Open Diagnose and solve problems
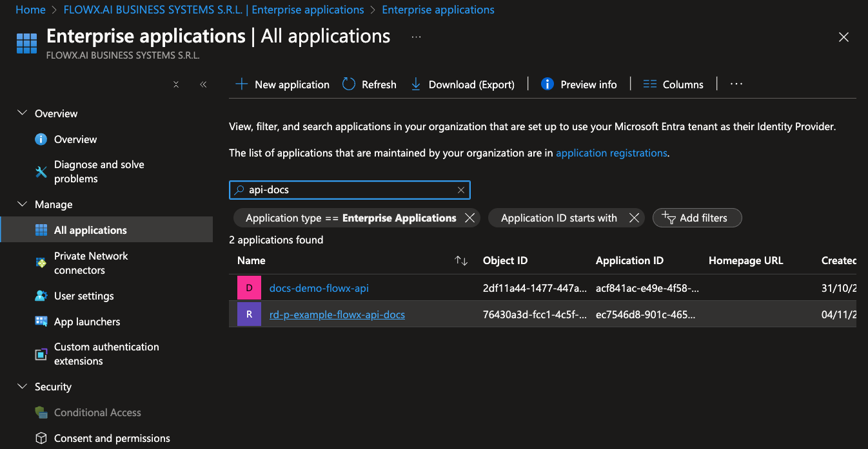This screenshot has height=449, width=868. [99, 171]
